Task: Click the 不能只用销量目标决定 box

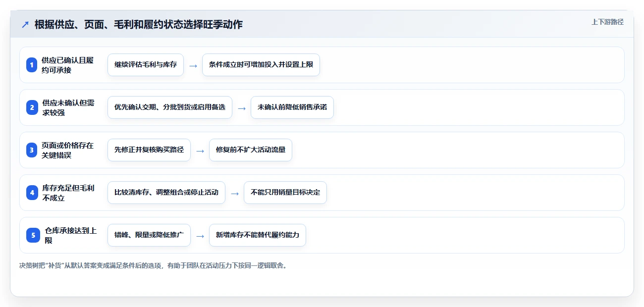Action: tap(285, 193)
